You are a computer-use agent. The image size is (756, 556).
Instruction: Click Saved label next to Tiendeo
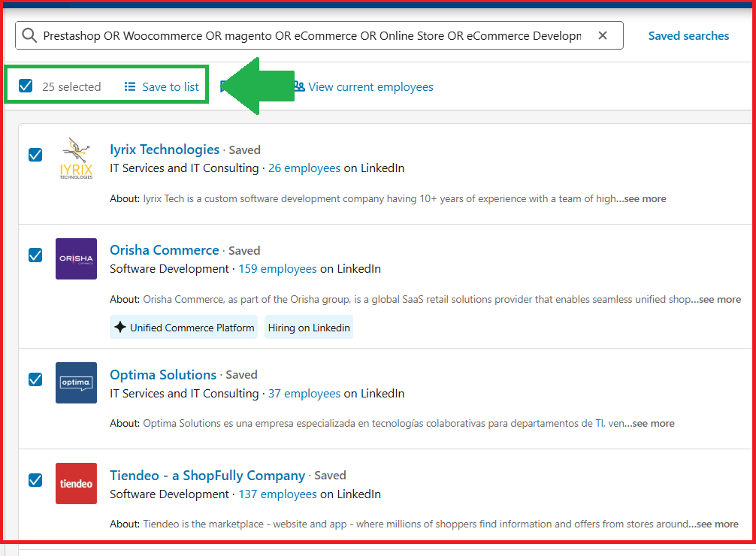[x=330, y=476]
